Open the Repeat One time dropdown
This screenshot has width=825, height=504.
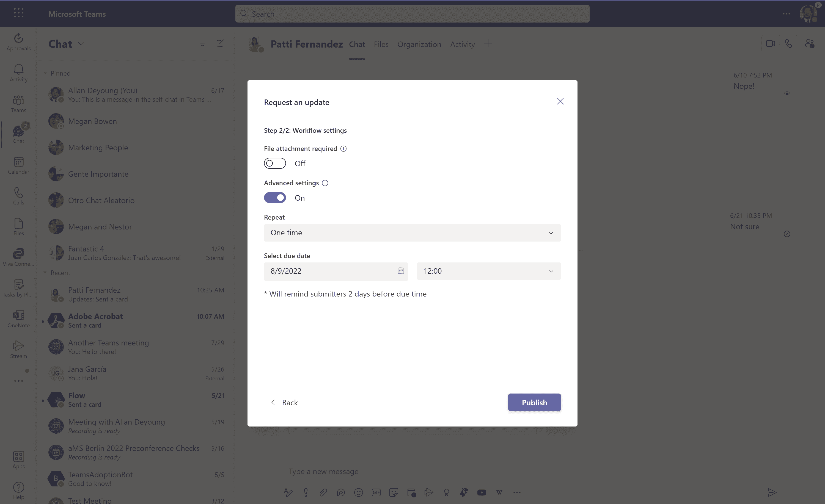coord(412,232)
